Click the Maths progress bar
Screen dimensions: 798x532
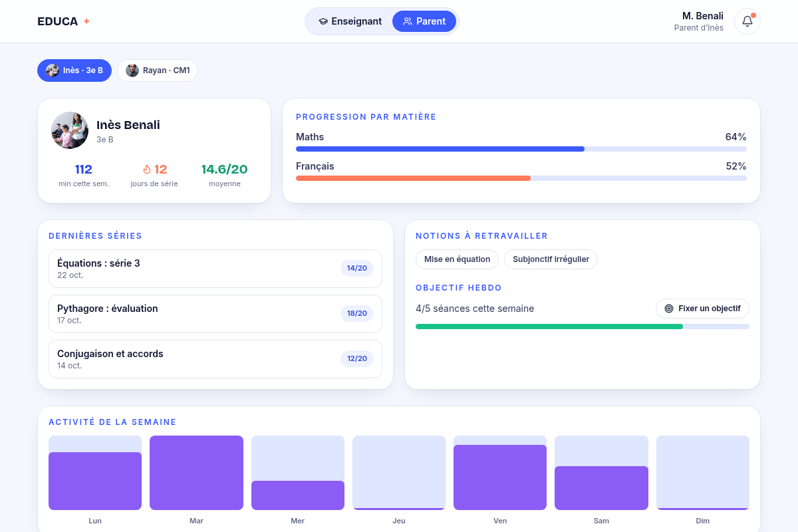tap(521, 149)
